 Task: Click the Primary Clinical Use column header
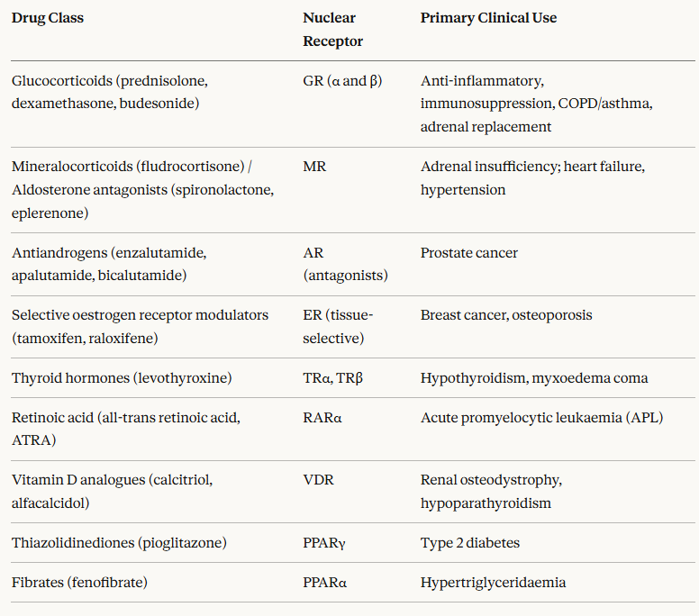coord(488,18)
